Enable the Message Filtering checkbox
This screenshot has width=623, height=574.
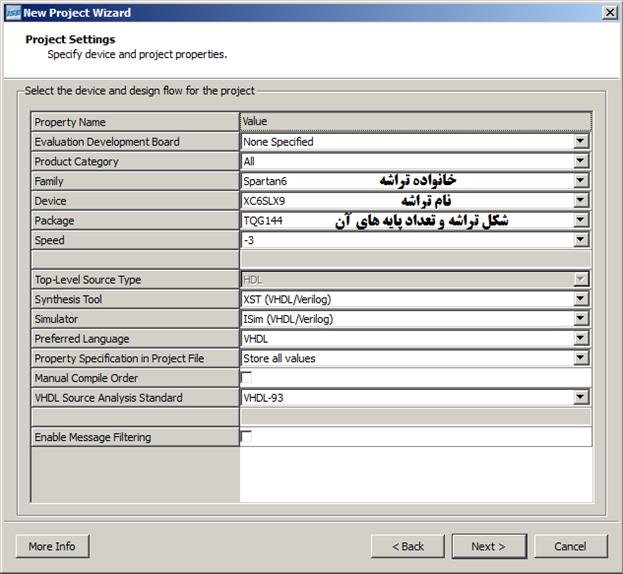pos(246,436)
